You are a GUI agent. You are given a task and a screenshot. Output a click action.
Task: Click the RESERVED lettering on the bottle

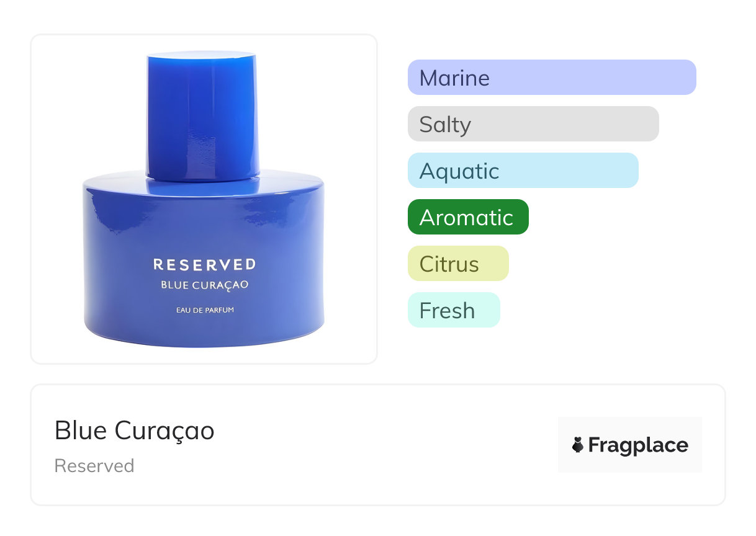[204, 265]
